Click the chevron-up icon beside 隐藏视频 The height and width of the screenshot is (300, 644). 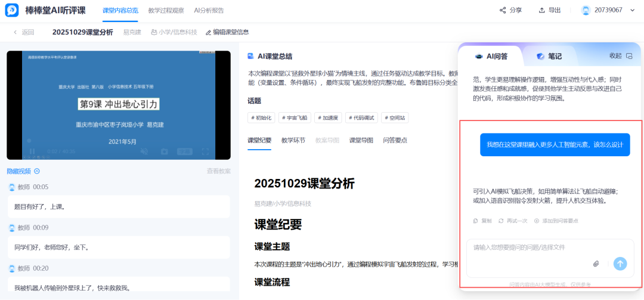click(37, 171)
